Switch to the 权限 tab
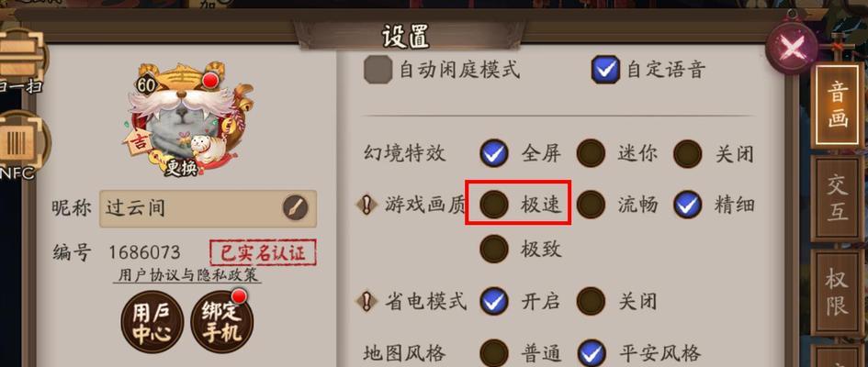Image resolution: width=868 pixels, height=367 pixels. click(x=837, y=293)
